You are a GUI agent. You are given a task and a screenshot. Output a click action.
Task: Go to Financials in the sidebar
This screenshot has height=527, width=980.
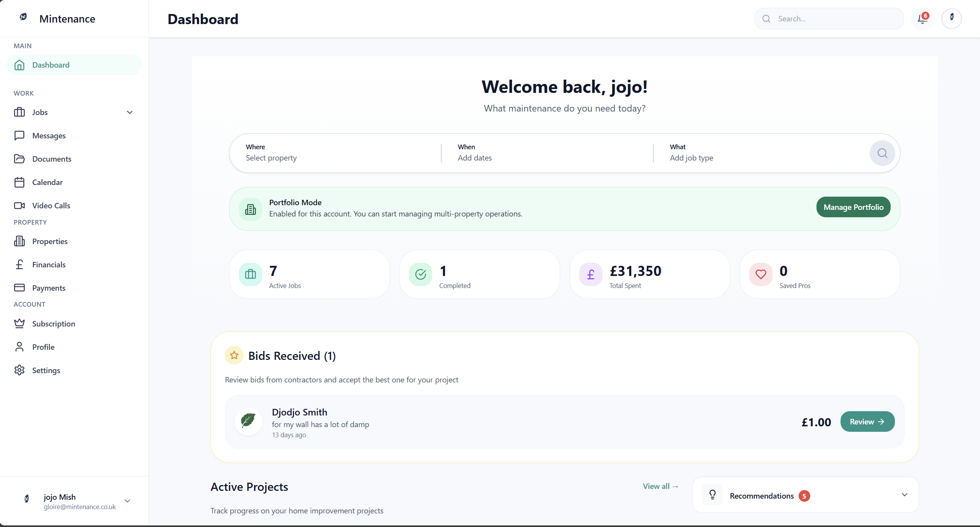[49, 265]
